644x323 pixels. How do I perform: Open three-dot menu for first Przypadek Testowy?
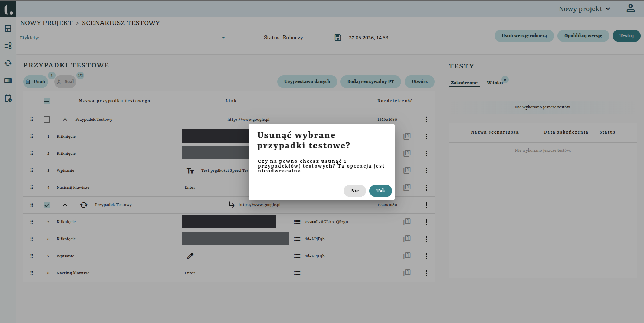click(426, 120)
